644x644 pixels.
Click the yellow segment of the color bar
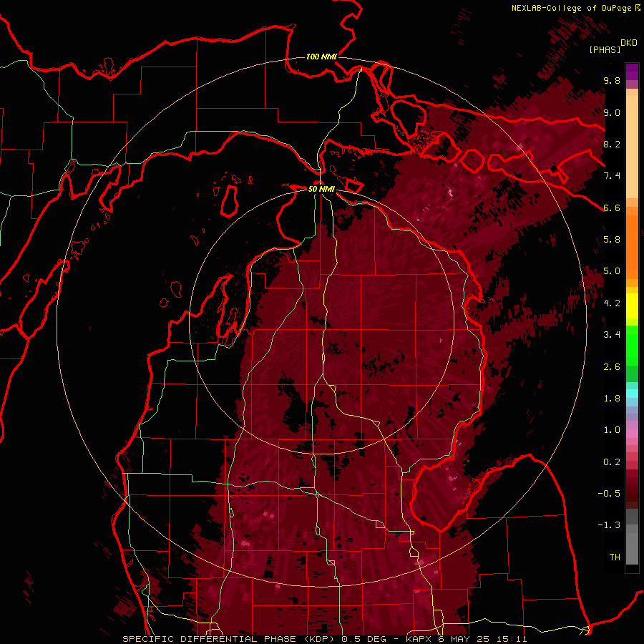click(x=632, y=306)
